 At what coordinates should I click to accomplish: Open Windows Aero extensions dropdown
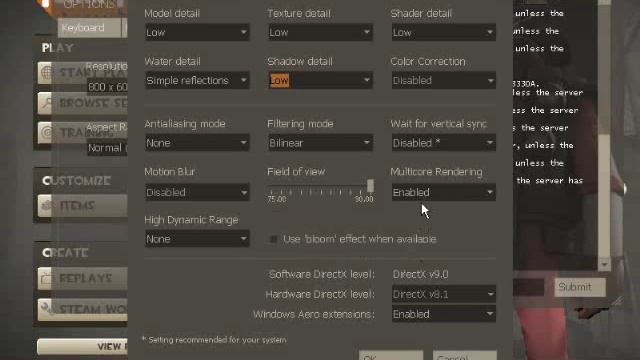coord(444,314)
